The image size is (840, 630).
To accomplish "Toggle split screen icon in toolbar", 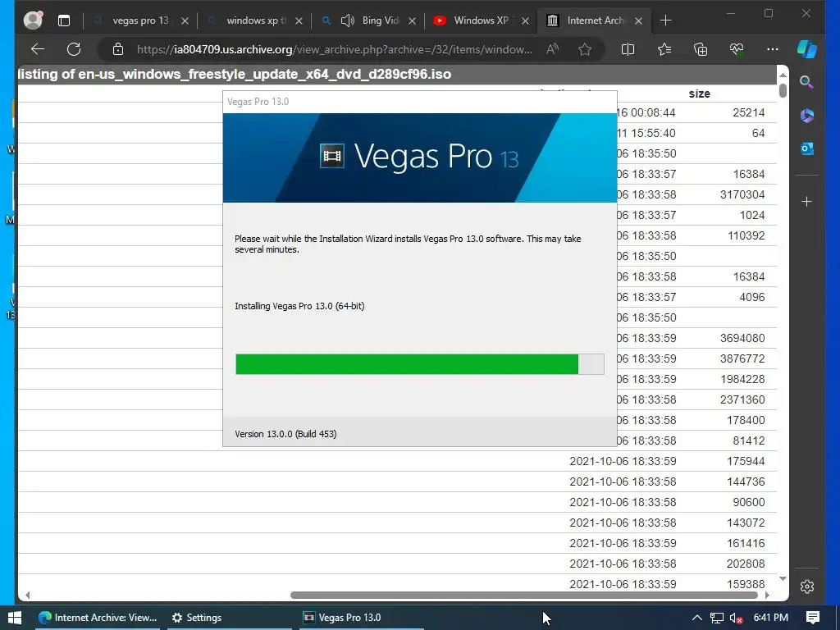I will pos(628,49).
